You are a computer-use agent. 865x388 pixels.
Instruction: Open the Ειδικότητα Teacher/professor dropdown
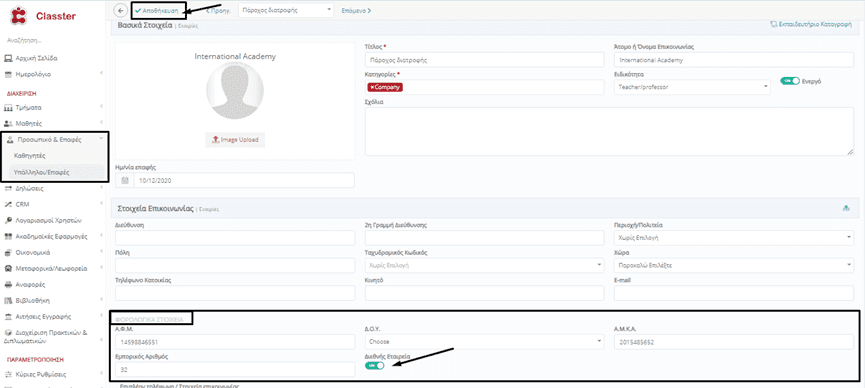[x=692, y=87]
